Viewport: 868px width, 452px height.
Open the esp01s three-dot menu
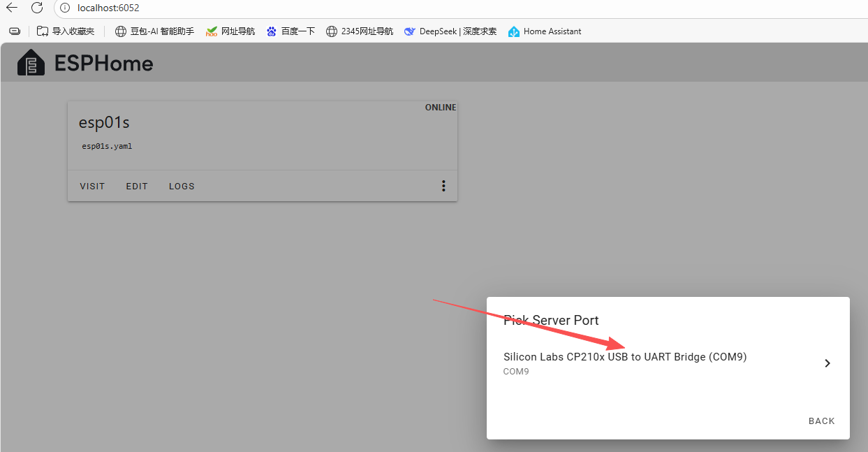coord(443,186)
